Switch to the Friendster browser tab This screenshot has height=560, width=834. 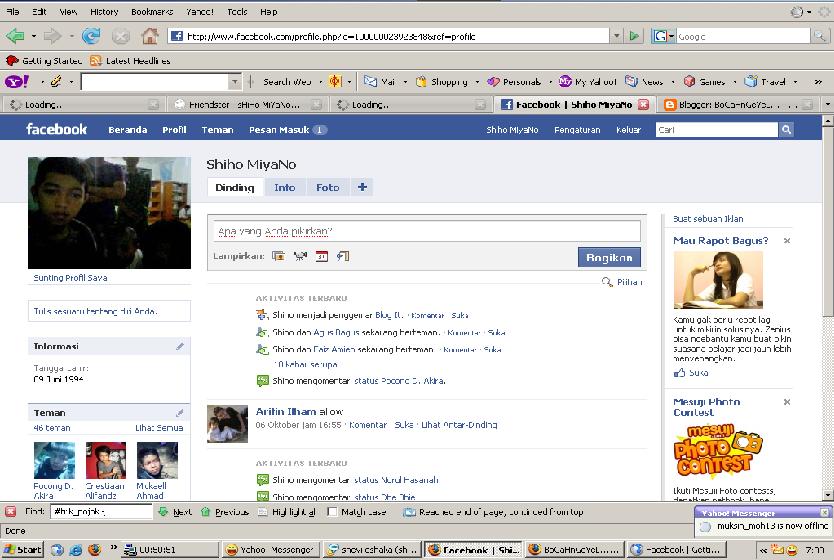pyautogui.click(x=248, y=104)
